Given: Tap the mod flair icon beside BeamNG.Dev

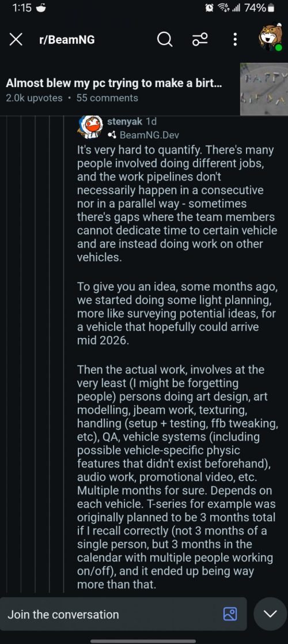Looking at the screenshot, I should click(112, 135).
